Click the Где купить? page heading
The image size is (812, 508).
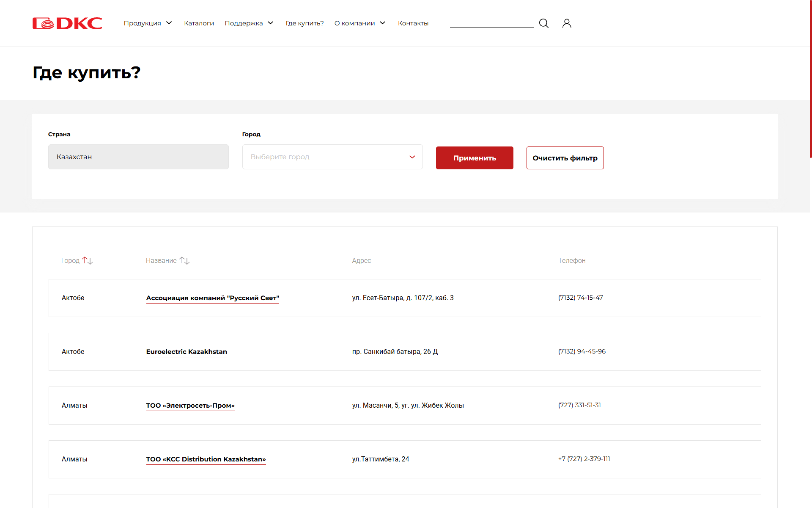coord(86,73)
